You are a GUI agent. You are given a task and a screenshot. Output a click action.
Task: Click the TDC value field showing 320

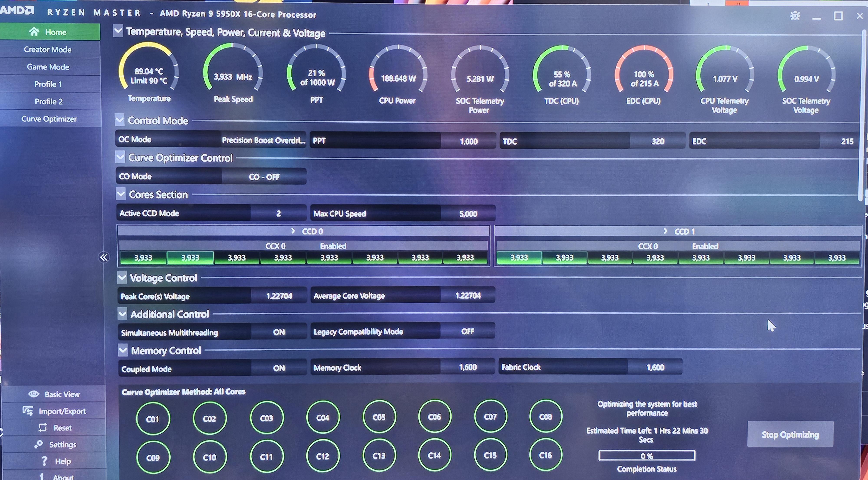coord(658,141)
